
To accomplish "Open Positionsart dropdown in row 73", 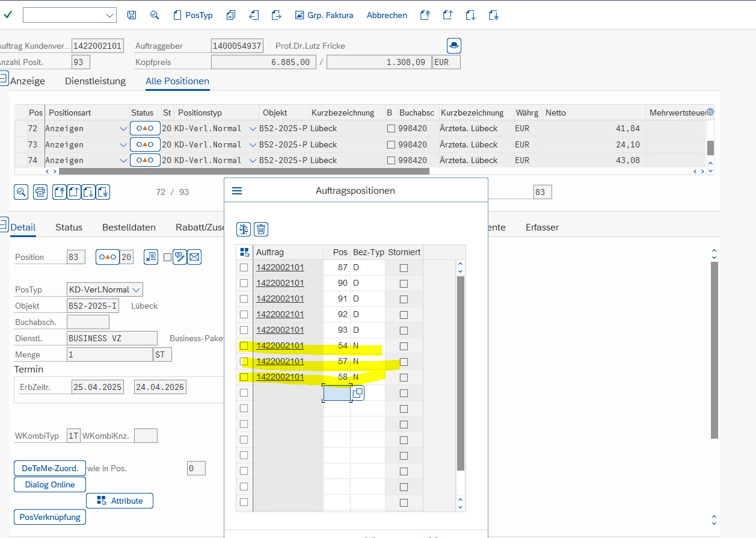I will pyautogui.click(x=123, y=144).
